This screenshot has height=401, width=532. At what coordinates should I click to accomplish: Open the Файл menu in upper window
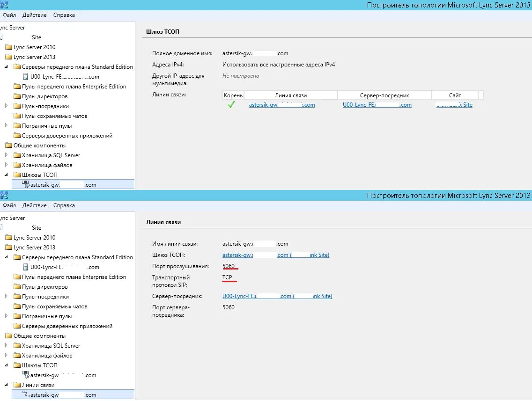[9, 15]
